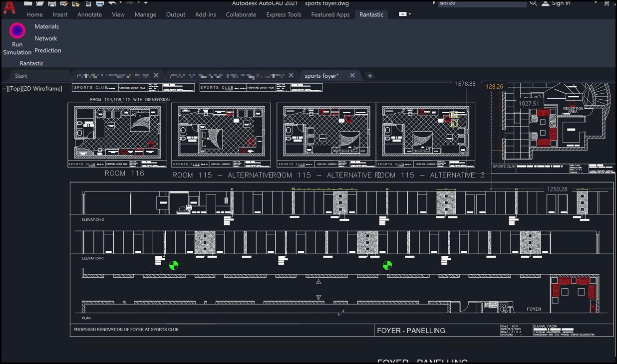Click the Prediction button
Image resolution: width=617 pixels, height=364 pixels.
[x=48, y=50]
